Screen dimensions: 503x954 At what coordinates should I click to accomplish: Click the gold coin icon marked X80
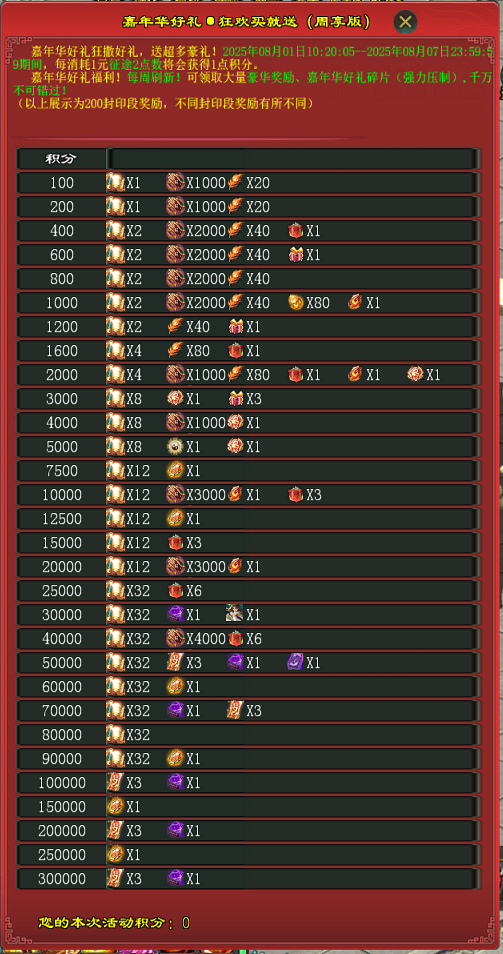tap(296, 302)
